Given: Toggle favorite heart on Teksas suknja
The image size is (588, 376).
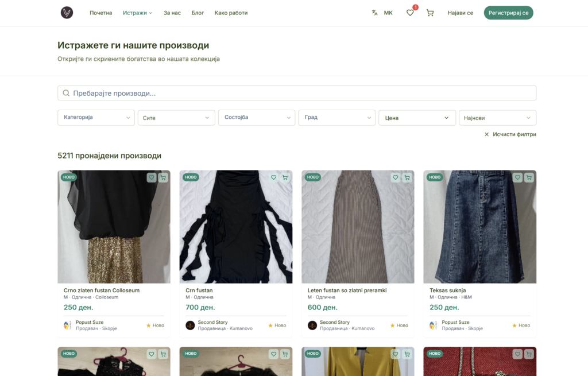Looking at the screenshot, I should pyautogui.click(x=517, y=178).
